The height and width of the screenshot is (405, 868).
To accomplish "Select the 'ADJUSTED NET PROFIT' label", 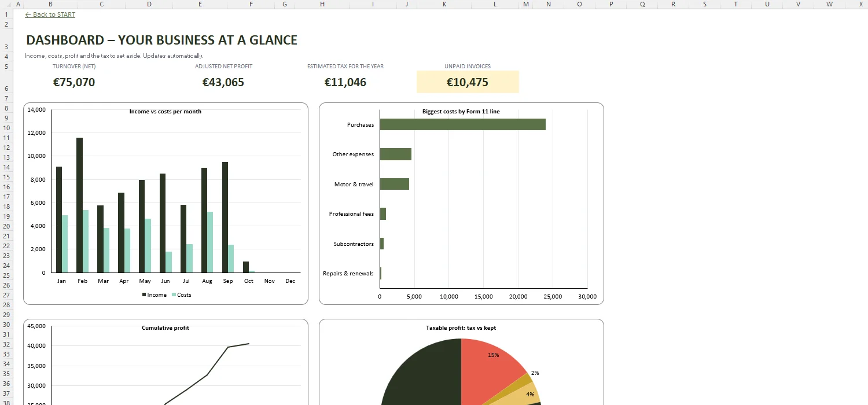I will click(x=223, y=66).
